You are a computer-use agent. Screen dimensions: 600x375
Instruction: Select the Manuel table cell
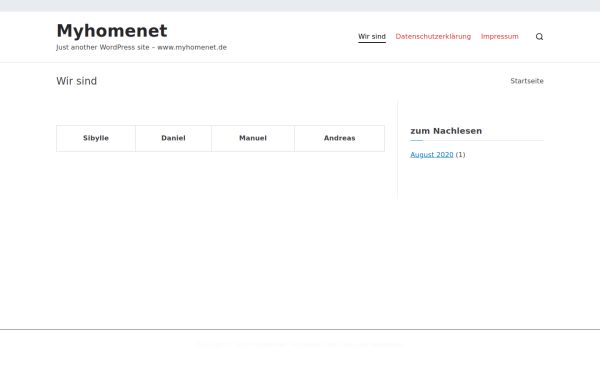253,138
